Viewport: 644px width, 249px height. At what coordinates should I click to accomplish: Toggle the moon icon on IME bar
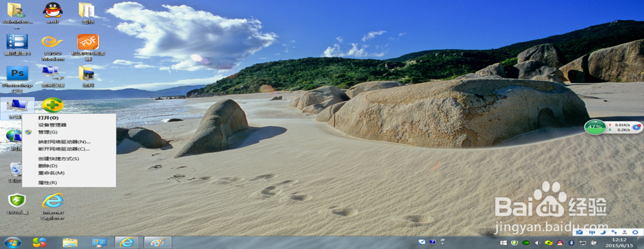tap(603, 232)
